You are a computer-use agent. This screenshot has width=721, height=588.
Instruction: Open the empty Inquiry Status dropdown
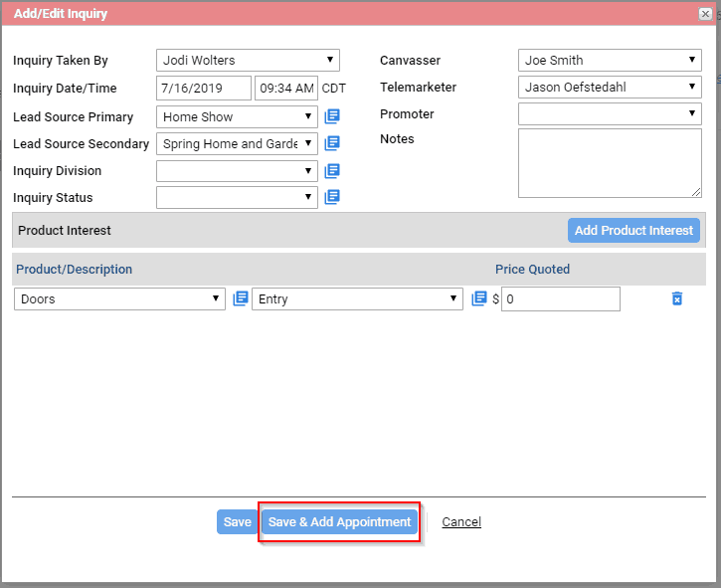[x=237, y=197]
